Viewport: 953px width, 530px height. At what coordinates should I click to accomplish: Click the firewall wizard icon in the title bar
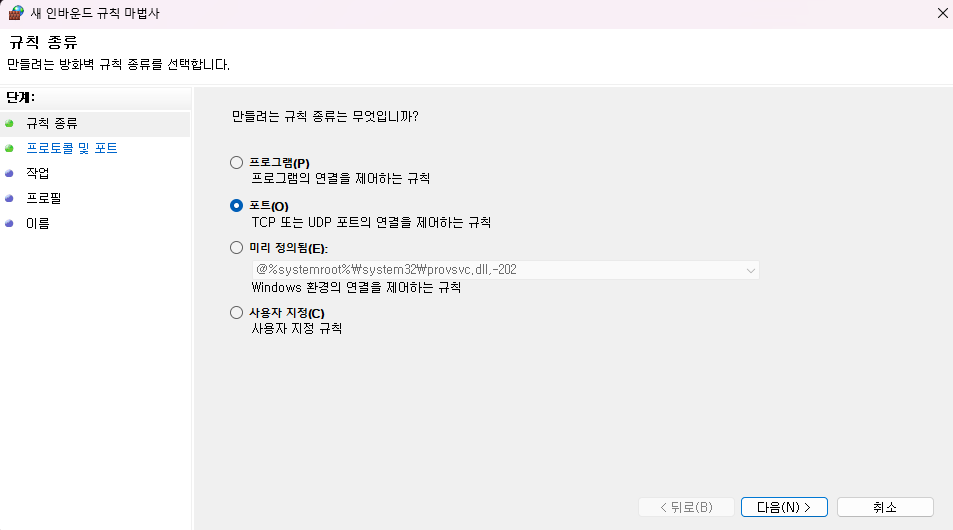[16, 13]
